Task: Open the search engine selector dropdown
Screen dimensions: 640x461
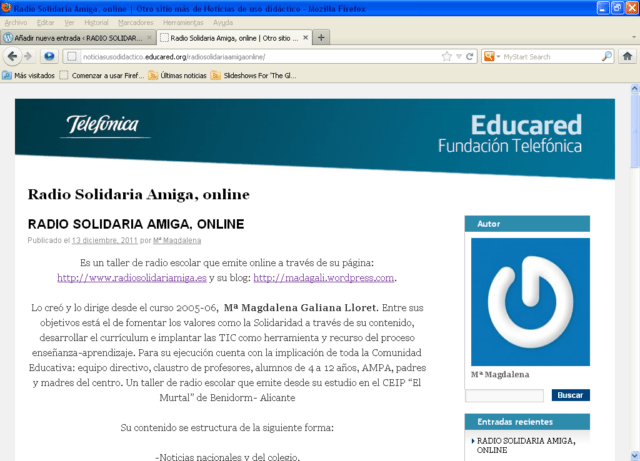Action: (492, 56)
